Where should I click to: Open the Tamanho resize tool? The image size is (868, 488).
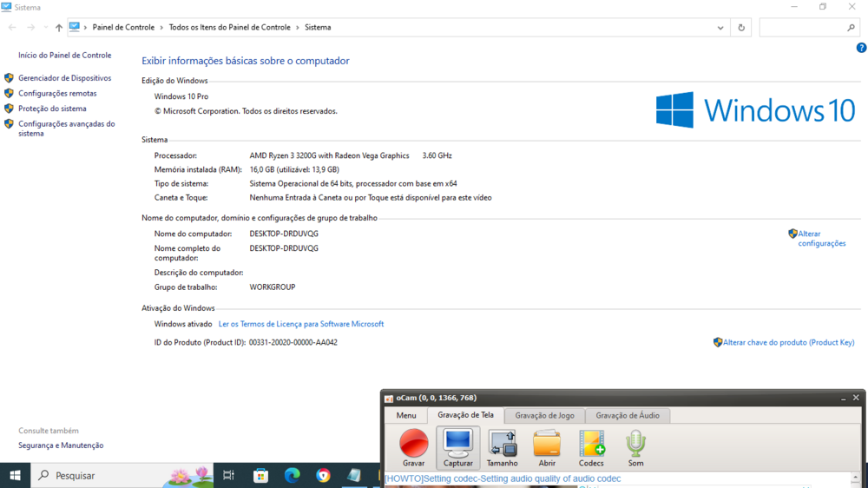coord(502,444)
